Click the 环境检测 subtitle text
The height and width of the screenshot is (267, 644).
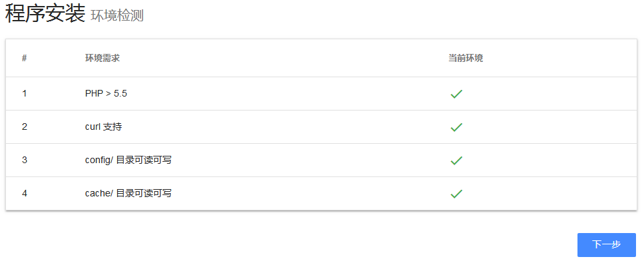pos(117,15)
